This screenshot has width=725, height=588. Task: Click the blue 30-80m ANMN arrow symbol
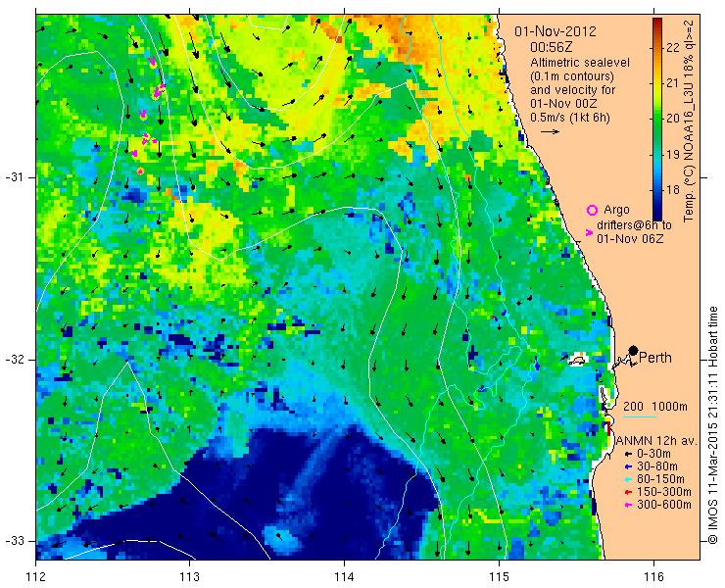(628, 466)
